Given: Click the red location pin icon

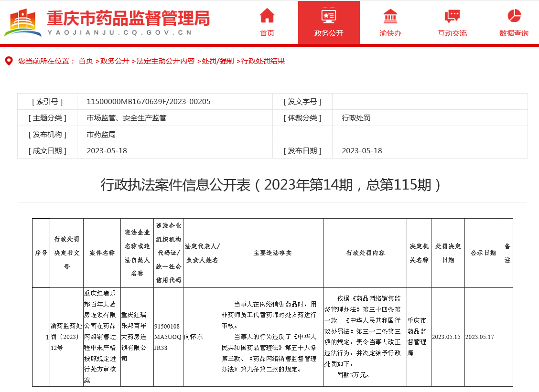Looking at the screenshot, I should coord(9,61).
